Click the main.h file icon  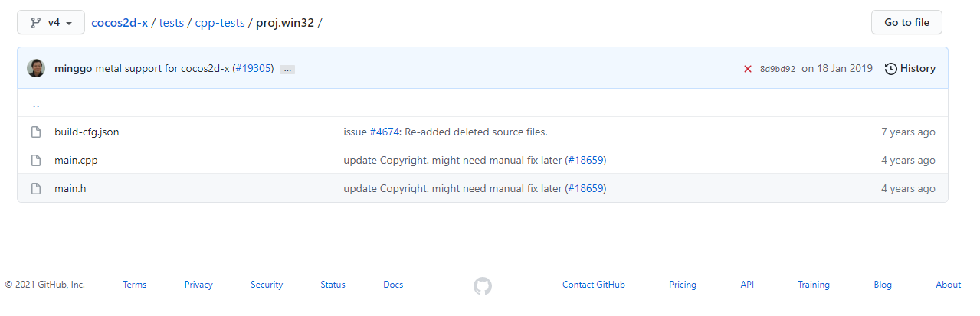(x=35, y=188)
